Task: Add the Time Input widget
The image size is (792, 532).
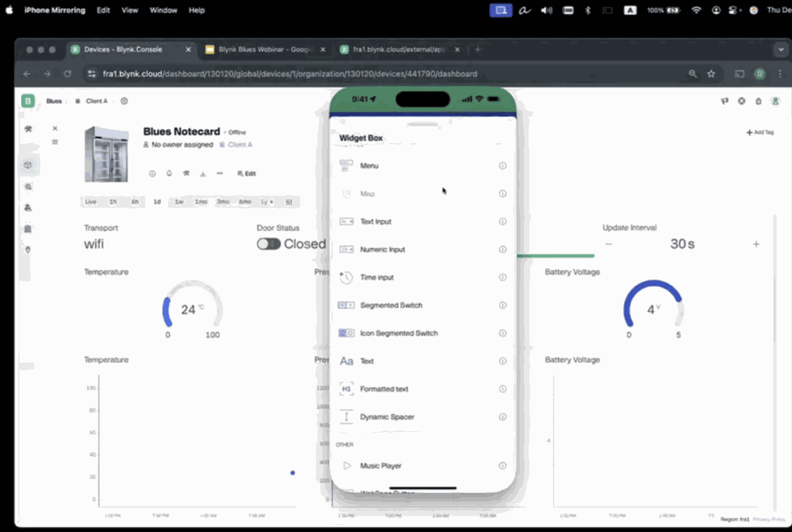Action: click(x=422, y=277)
